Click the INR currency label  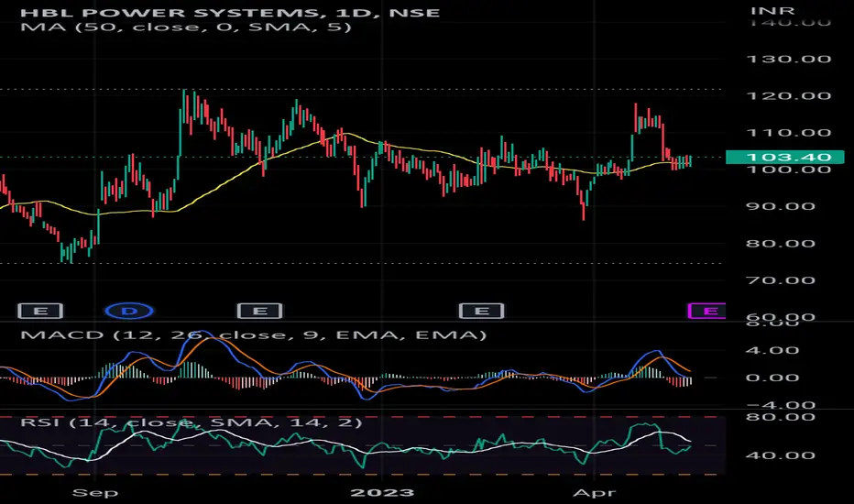[772, 10]
